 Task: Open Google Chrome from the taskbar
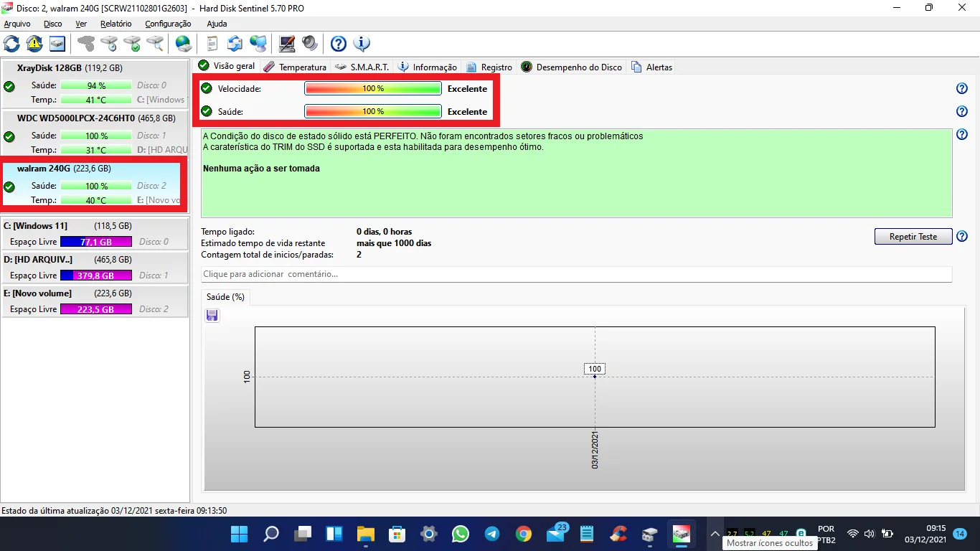tap(524, 534)
